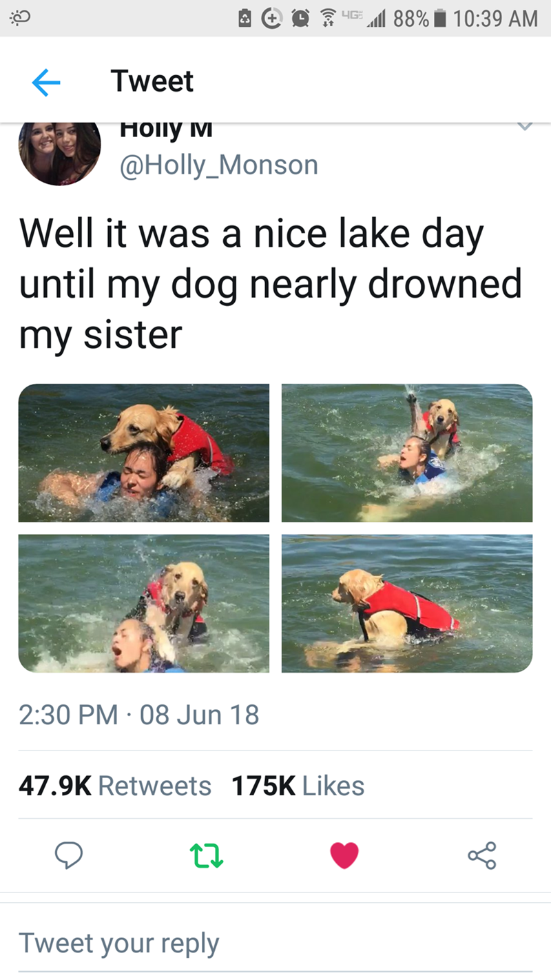
Task: Show the 47.9K Retweets list
Action: tap(115, 786)
